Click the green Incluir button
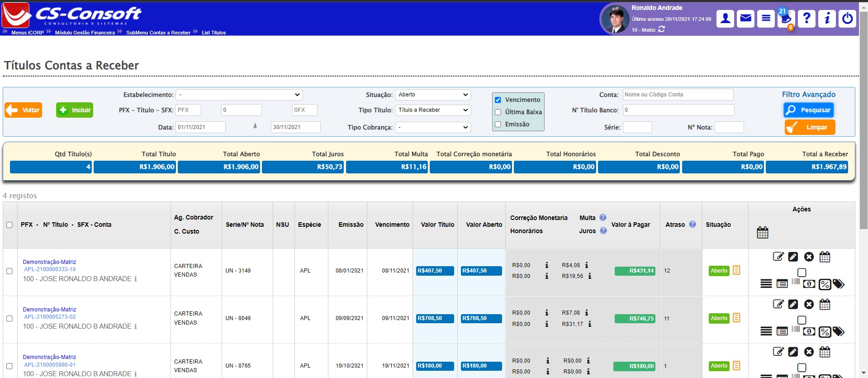868x378 pixels. 75,110
